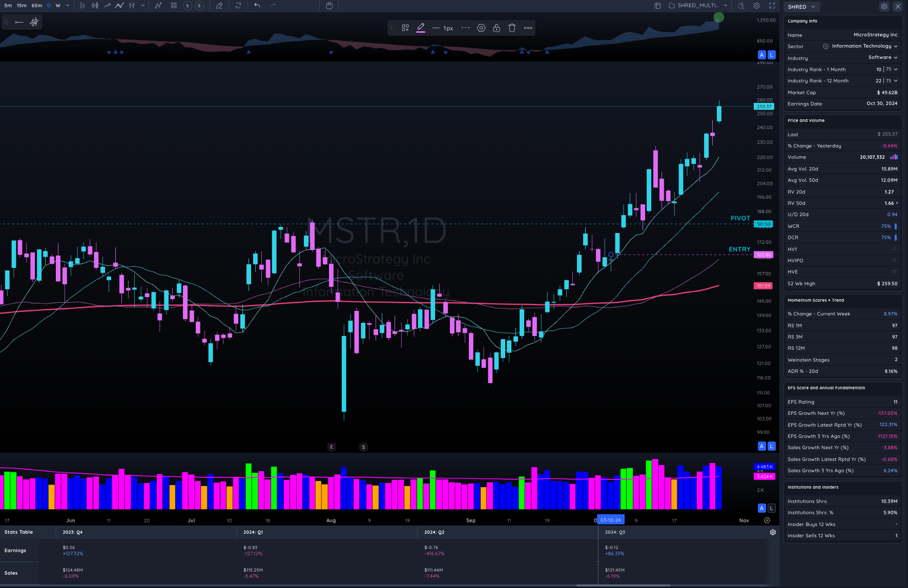Image resolution: width=908 pixels, height=588 pixels.
Task: Open side panel settings gear next to SHRED
Action: 884,7
